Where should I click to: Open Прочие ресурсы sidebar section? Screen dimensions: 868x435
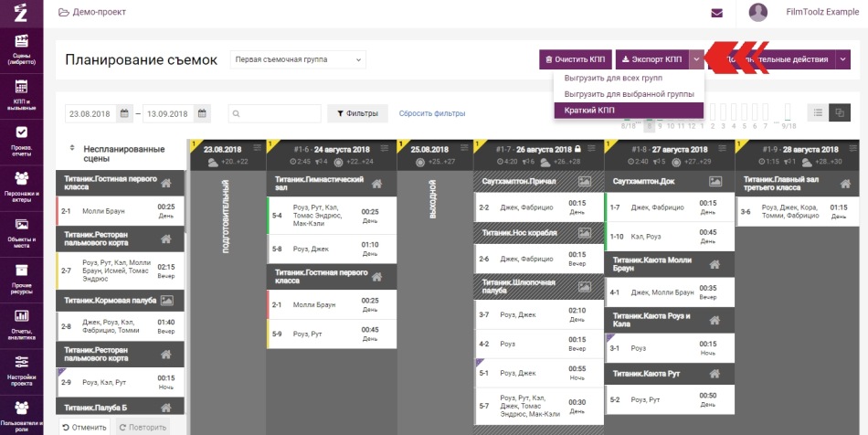21,280
